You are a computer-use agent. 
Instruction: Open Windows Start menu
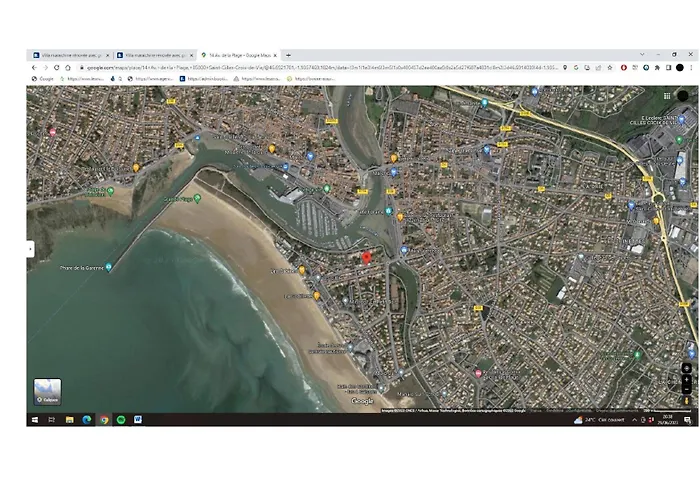33,419
